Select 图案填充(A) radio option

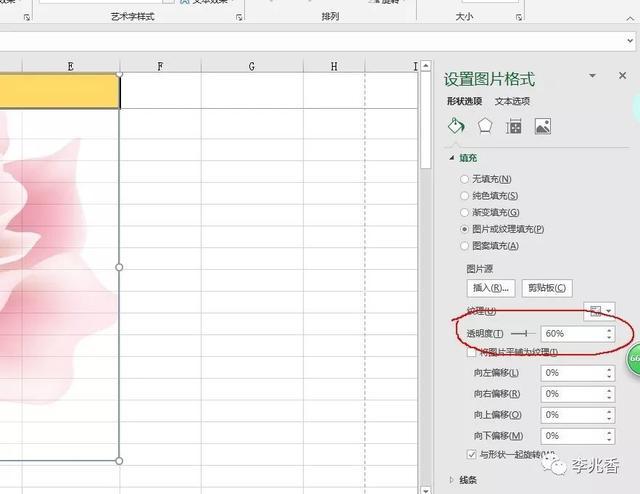pyautogui.click(x=464, y=246)
